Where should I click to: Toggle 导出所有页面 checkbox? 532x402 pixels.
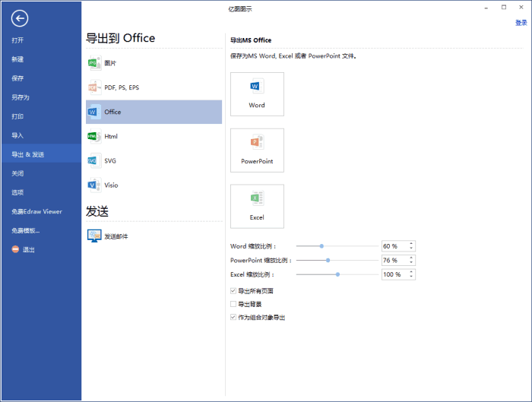[233, 291]
